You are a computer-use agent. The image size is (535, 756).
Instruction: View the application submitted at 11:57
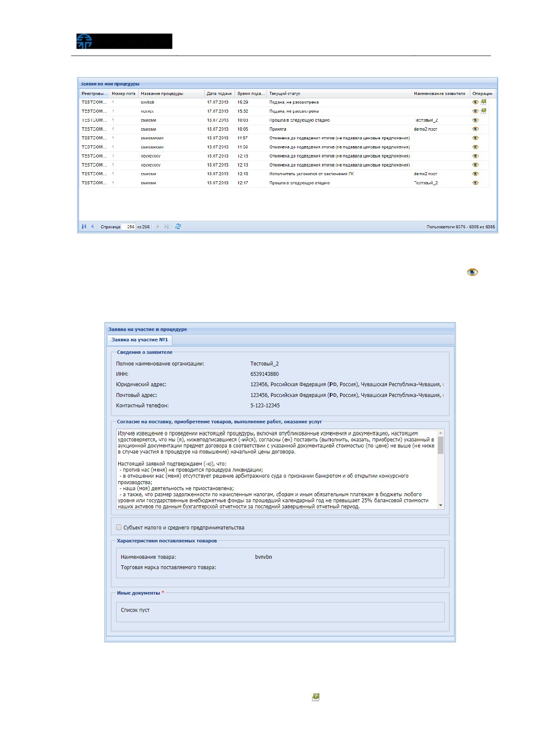(475, 138)
